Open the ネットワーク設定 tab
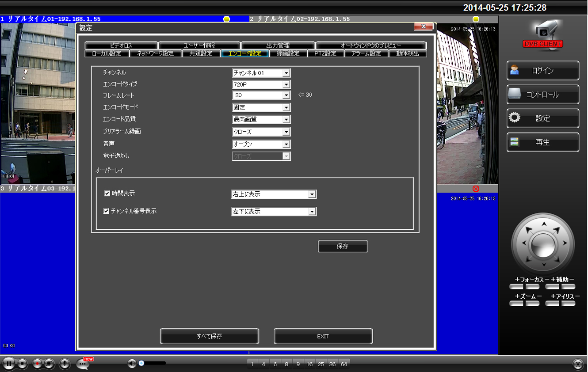Viewport: 588px width, 372px height. coord(155,53)
